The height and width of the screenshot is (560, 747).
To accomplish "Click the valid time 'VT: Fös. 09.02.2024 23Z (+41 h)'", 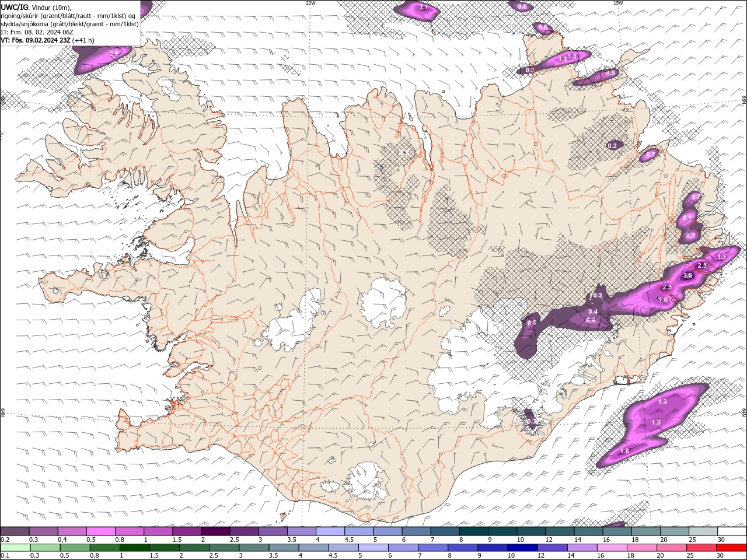I will 47,40.
